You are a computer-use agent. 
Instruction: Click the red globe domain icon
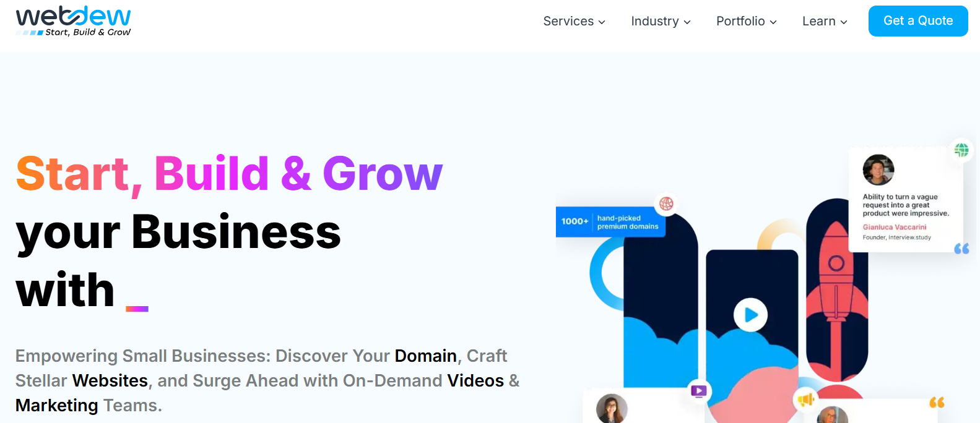click(666, 203)
